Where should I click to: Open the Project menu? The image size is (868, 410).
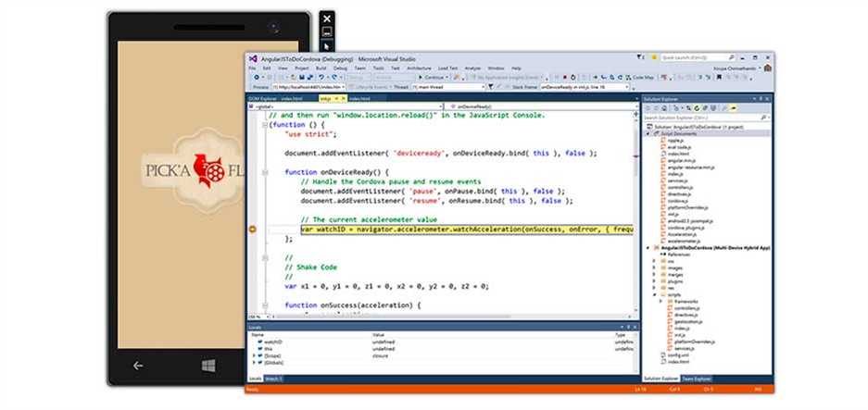point(302,68)
